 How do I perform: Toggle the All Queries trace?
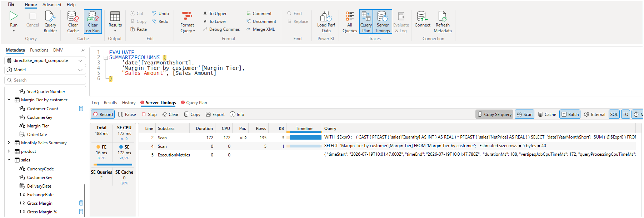(x=350, y=22)
